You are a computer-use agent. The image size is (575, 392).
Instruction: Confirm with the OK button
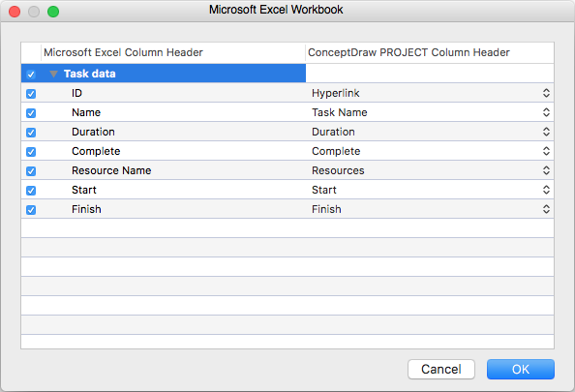tap(521, 370)
